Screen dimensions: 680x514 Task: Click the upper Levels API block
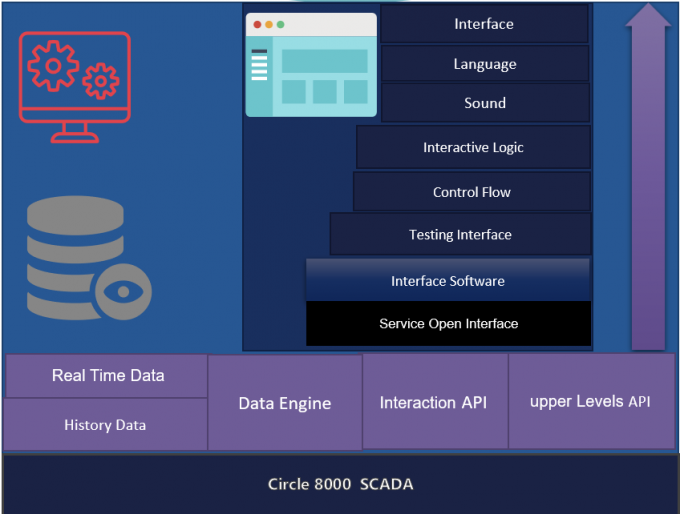[x=590, y=401]
